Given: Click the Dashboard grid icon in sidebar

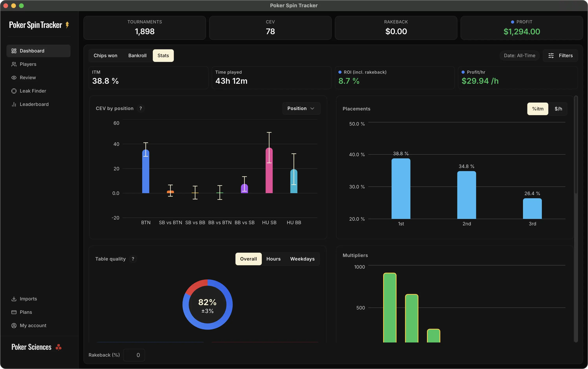Looking at the screenshot, I should pos(14,51).
